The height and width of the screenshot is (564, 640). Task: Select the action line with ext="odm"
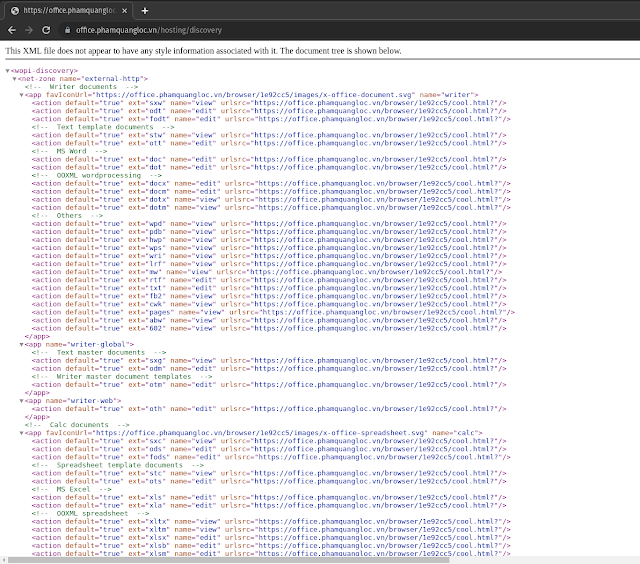pos(269,369)
